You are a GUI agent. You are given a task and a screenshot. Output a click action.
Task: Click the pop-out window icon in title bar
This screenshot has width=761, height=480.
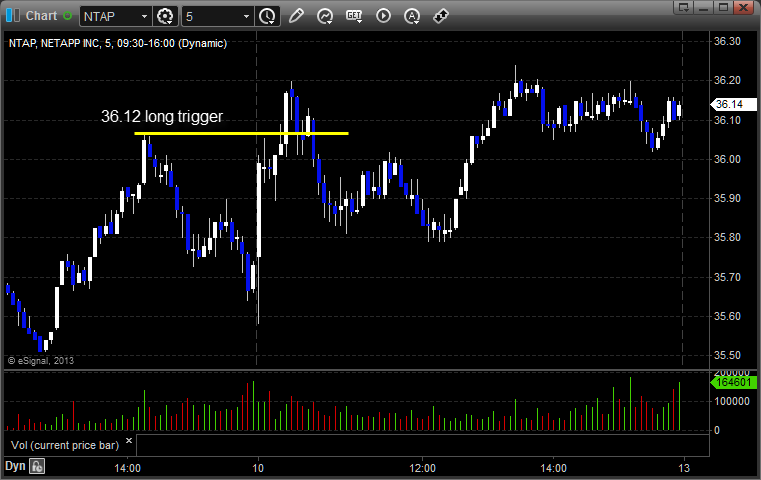[x=684, y=7]
